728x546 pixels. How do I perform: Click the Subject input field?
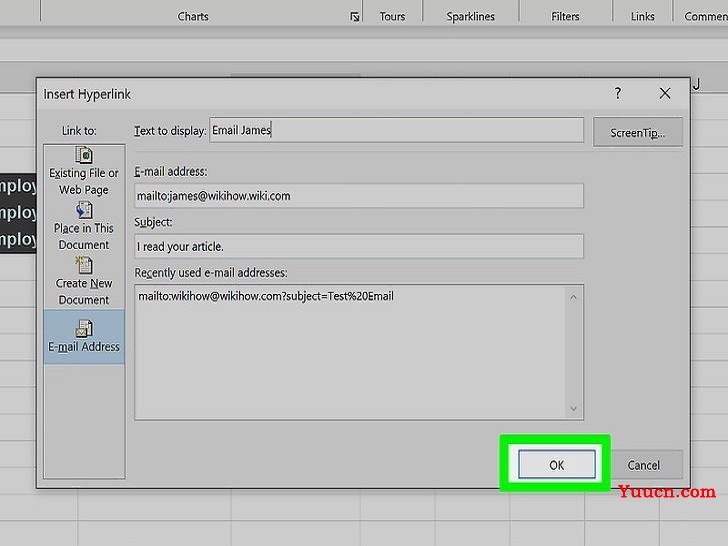[x=359, y=247]
